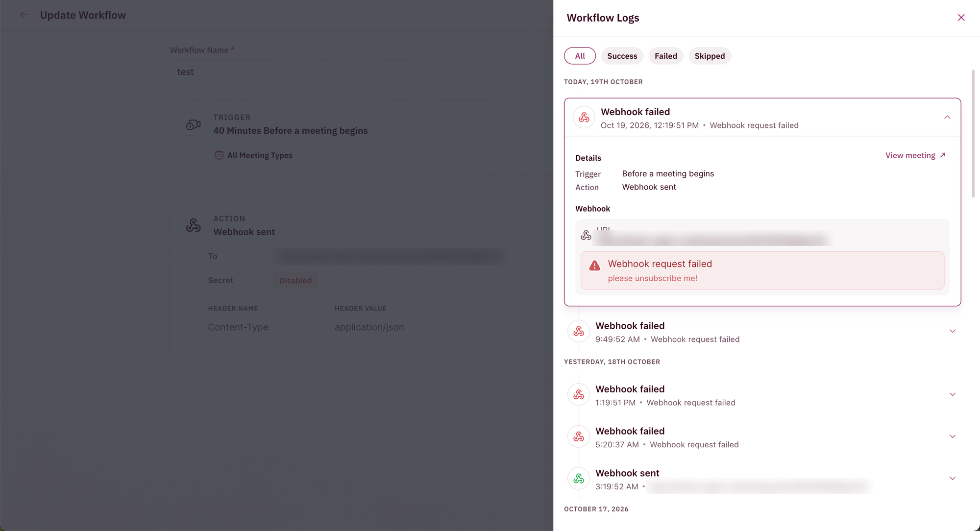Click the external arrow icon beside View meeting
This screenshot has height=531, width=980.
pyautogui.click(x=942, y=155)
